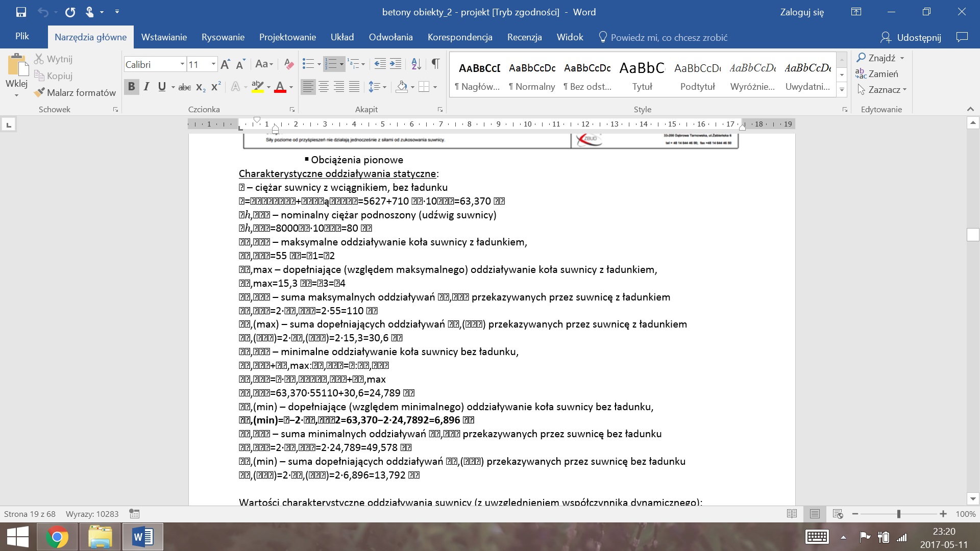Image resolution: width=980 pixels, height=551 pixels.
Task: Toggle Underline formatting
Action: tap(162, 87)
